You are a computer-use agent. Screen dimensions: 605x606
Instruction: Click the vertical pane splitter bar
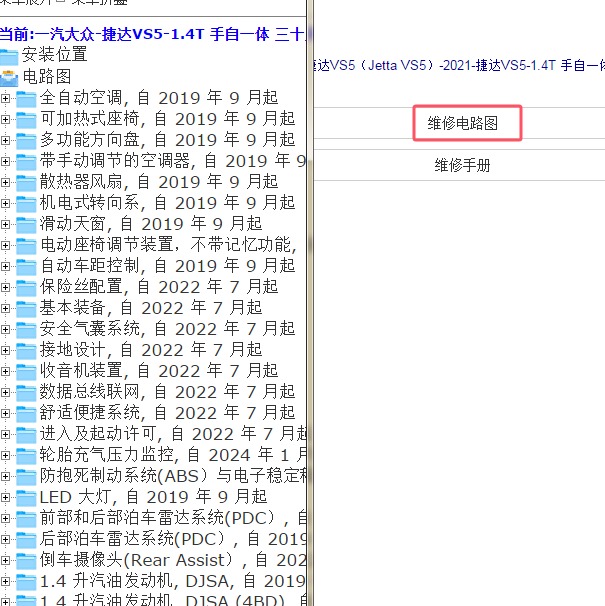(310, 303)
